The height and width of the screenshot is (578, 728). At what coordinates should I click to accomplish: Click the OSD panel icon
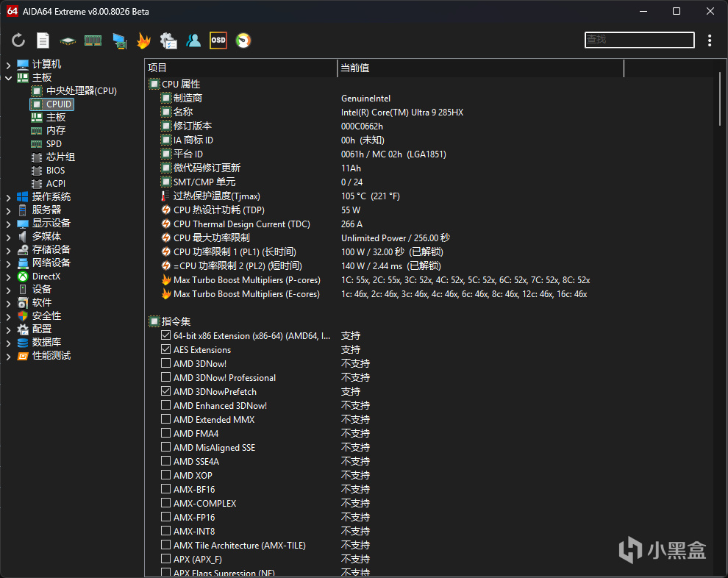218,40
